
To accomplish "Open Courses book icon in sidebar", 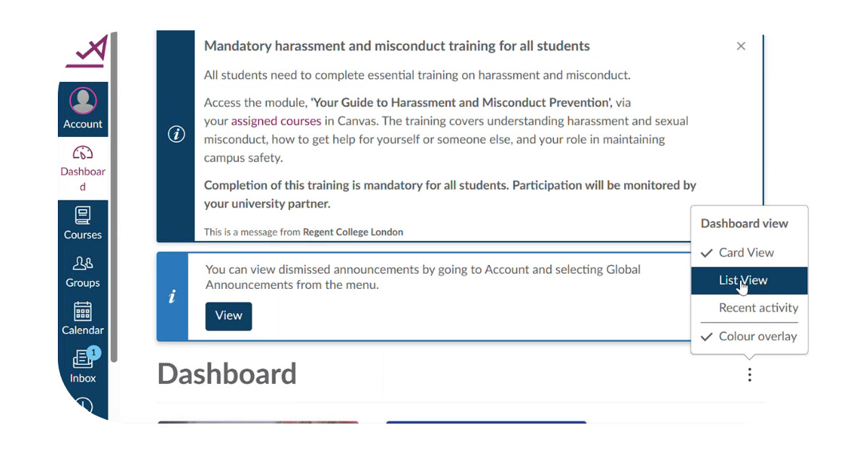I will 82,216.
